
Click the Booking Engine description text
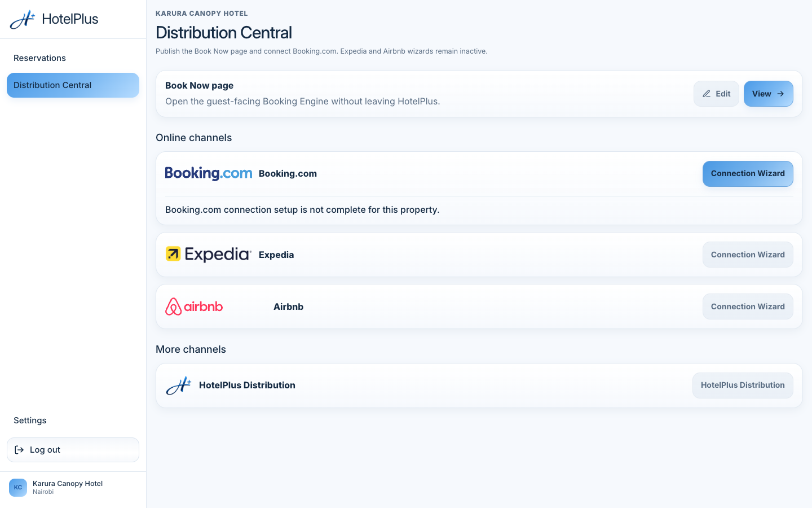[303, 102]
